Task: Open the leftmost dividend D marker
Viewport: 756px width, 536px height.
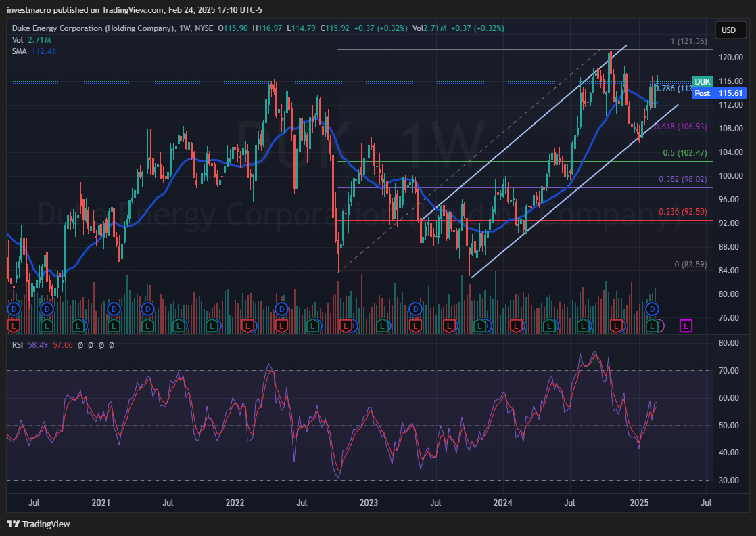Action: click(x=14, y=309)
